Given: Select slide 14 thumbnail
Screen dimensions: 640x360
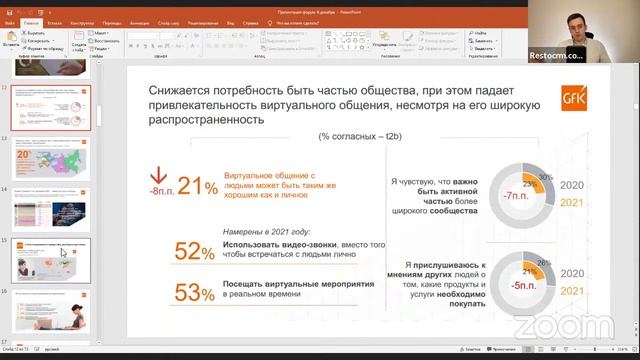Looking at the screenshot, I should [x=51, y=210].
